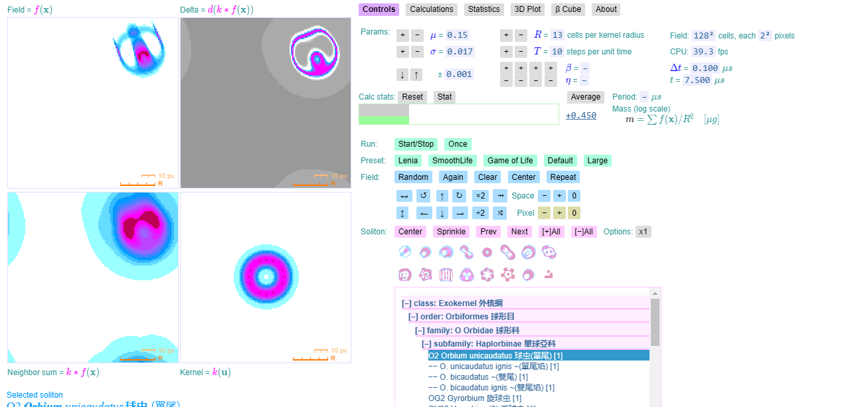Select the striped vertical bars soliton icon
Image resolution: width=868 pixels, height=407 pixels.
(446, 274)
